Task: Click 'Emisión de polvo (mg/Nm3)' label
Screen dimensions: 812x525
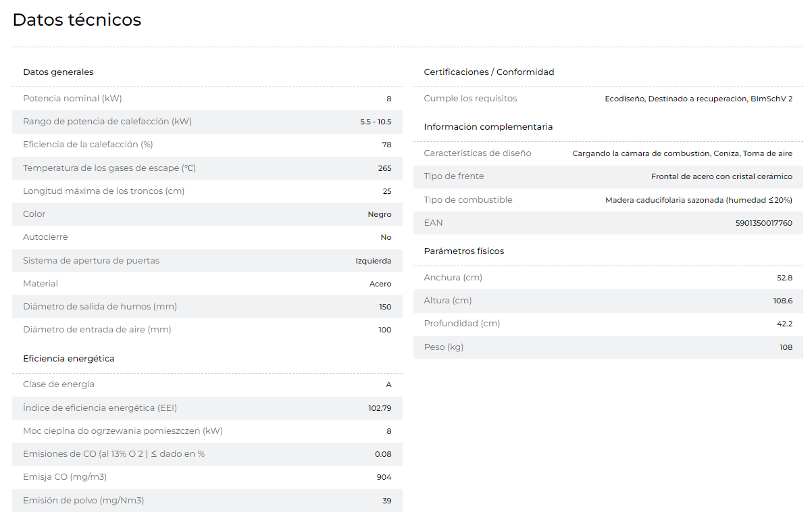Action: tap(84, 501)
